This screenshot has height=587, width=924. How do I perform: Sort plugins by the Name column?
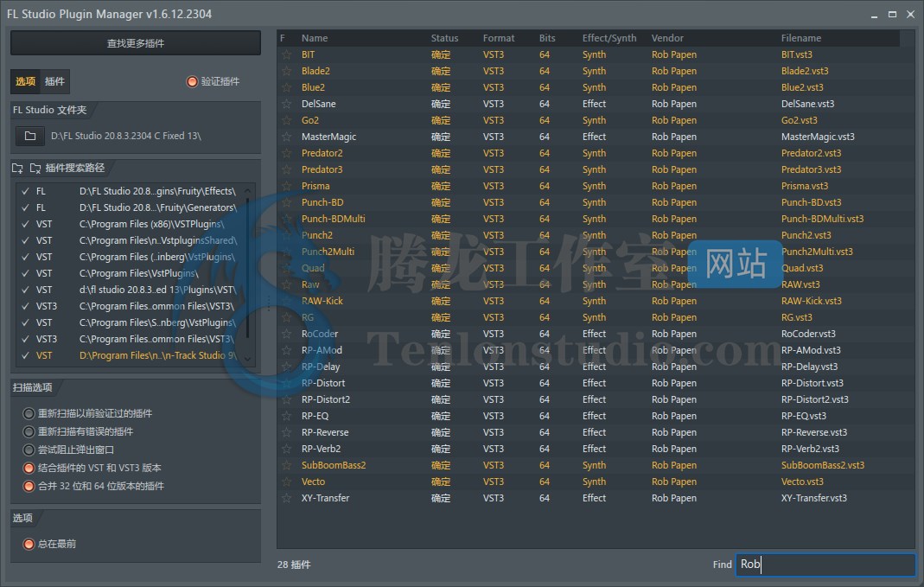(x=314, y=38)
